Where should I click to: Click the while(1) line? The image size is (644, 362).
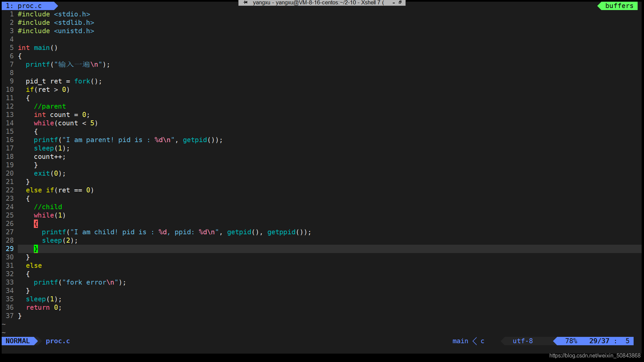point(50,215)
